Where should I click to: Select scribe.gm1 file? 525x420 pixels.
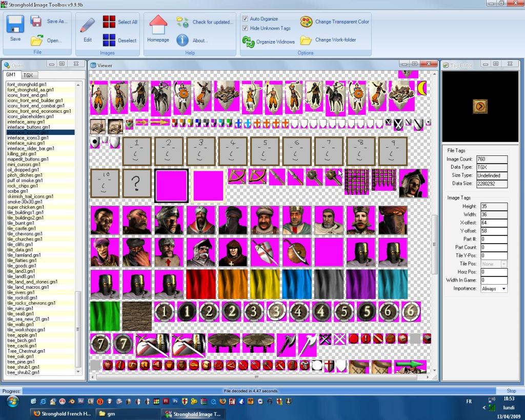point(18,191)
